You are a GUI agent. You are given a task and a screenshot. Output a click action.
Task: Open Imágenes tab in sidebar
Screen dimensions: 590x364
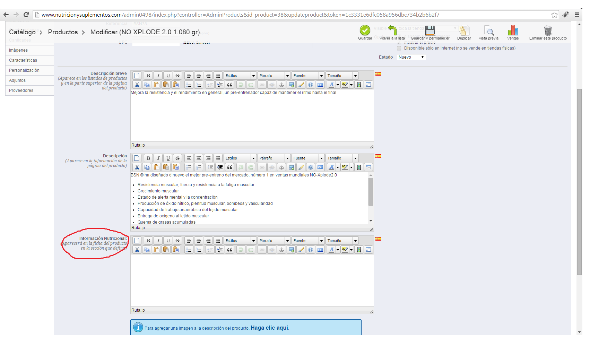click(x=29, y=50)
